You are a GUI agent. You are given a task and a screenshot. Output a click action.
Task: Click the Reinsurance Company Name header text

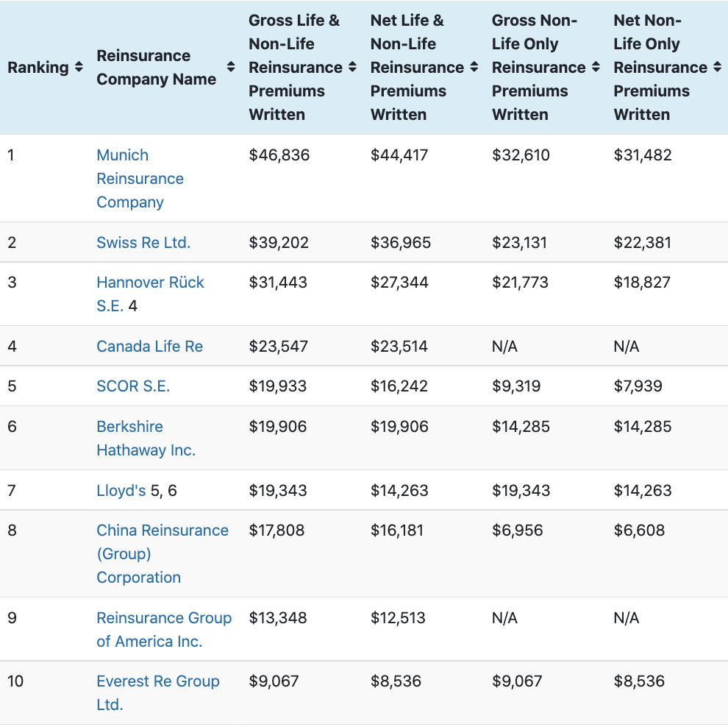(156, 68)
